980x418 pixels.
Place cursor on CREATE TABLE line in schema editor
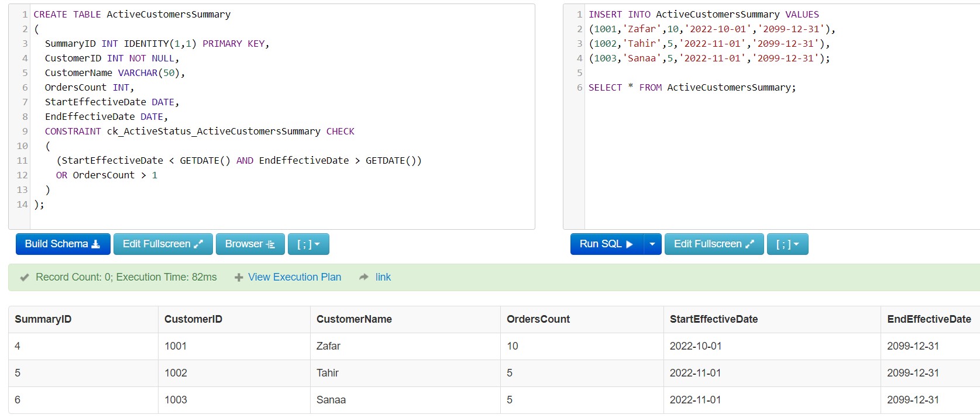132,14
